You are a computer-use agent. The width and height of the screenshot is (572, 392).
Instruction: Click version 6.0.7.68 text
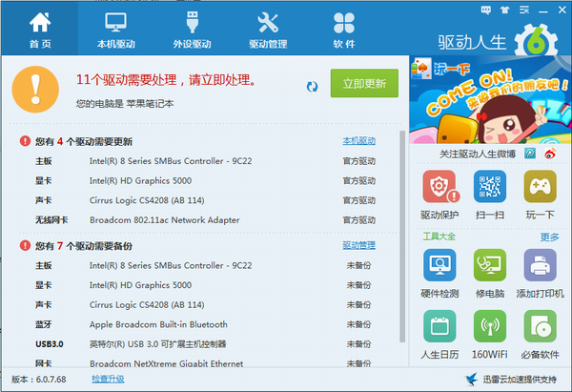[x=39, y=380]
